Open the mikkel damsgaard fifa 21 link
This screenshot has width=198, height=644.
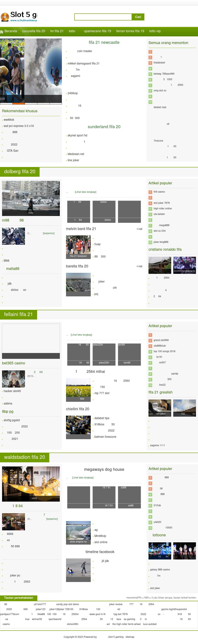click(83, 63)
